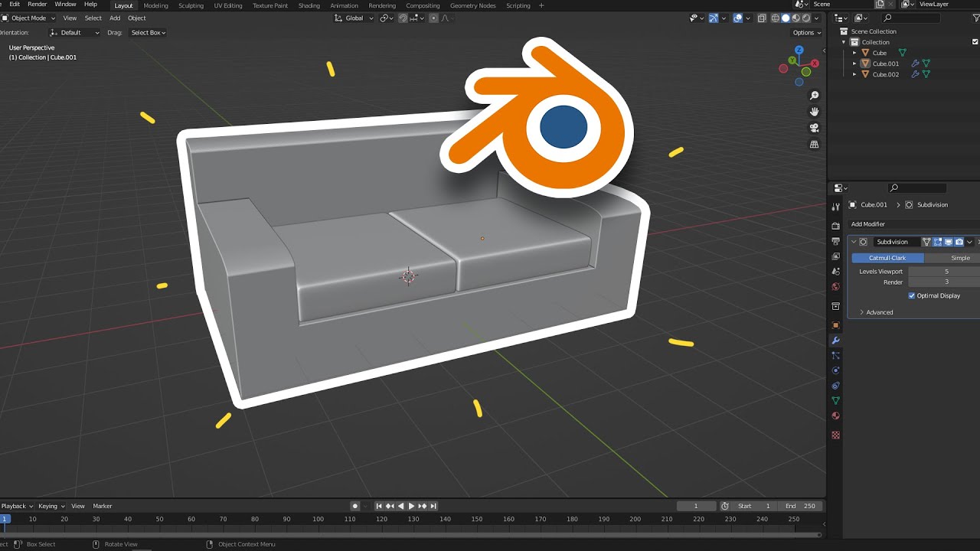This screenshot has width=980, height=551.
Task: Switch subdivision to Simple mode
Action: point(960,258)
